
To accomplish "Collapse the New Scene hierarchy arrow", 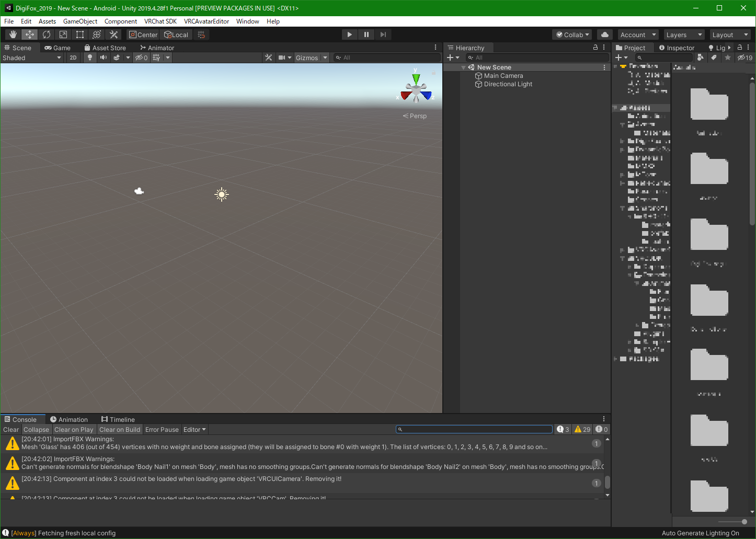I will [463, 67].
